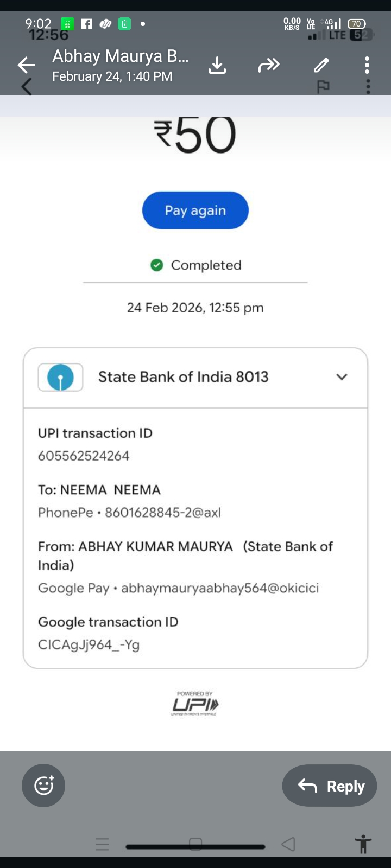Tap the forward arrow icon
Screen dimensions: 391x868
click(x=269, y=66)
